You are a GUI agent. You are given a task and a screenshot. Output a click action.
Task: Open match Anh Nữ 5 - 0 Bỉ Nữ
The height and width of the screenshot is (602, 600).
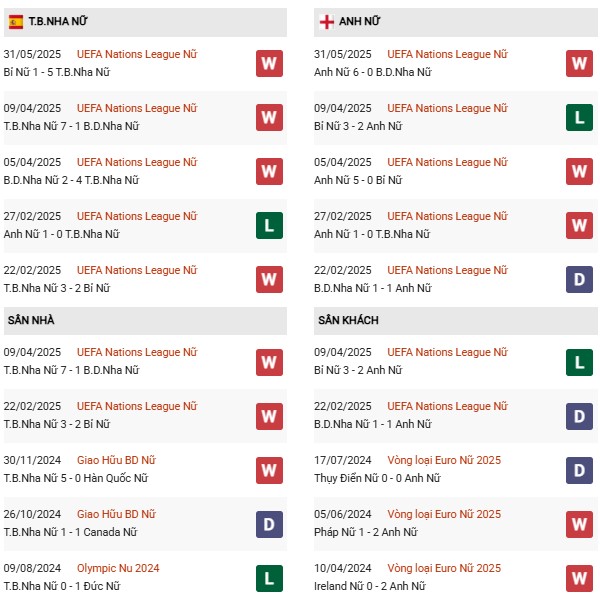358,180
